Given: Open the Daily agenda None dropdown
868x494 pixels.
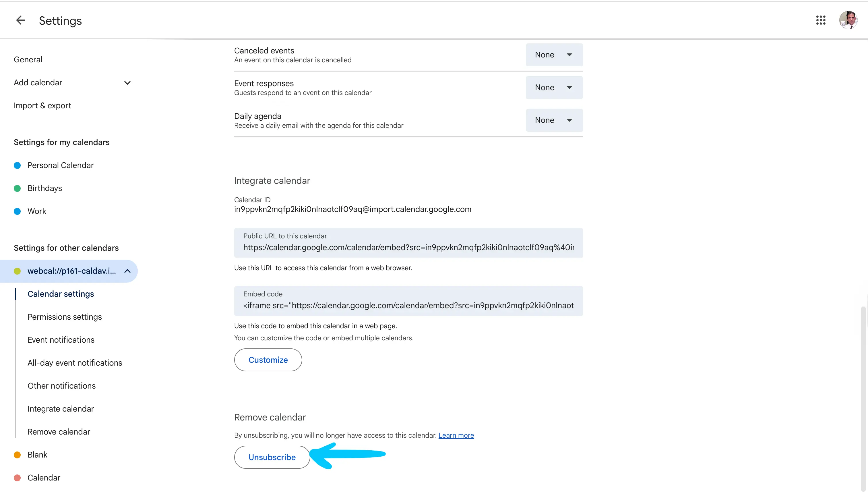Looking at the screenshot, I should coord(554,120).
